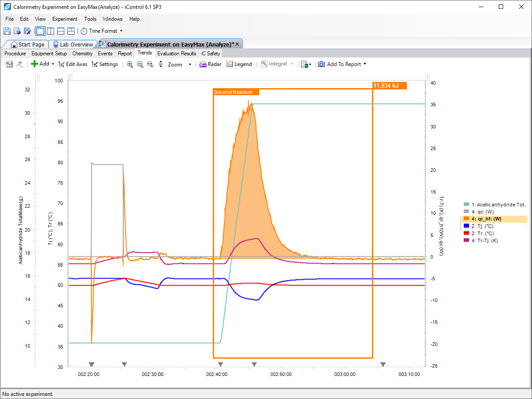Screen dimensions: 532x399
Task: Click the axis 4 number box
Action: tap(427, 77)
